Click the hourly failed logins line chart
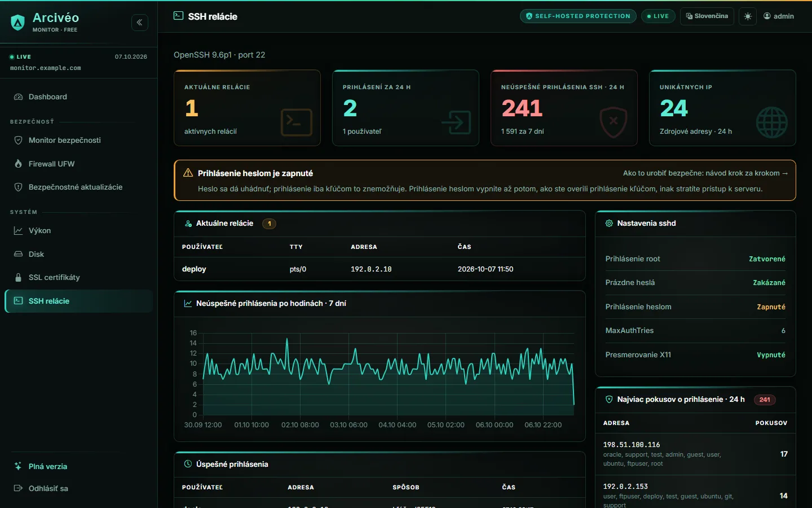The image size is (812, 508). [x=379, y=379]
